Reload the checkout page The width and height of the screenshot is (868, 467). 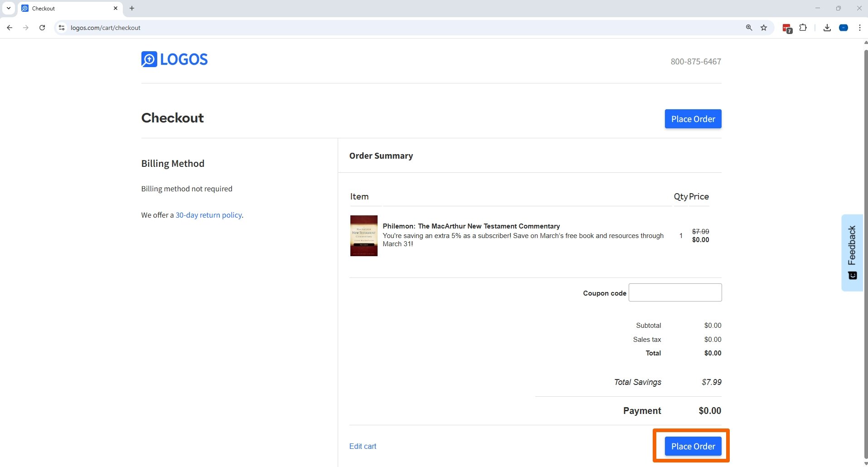pyautogui.click(x=42, y=28)
